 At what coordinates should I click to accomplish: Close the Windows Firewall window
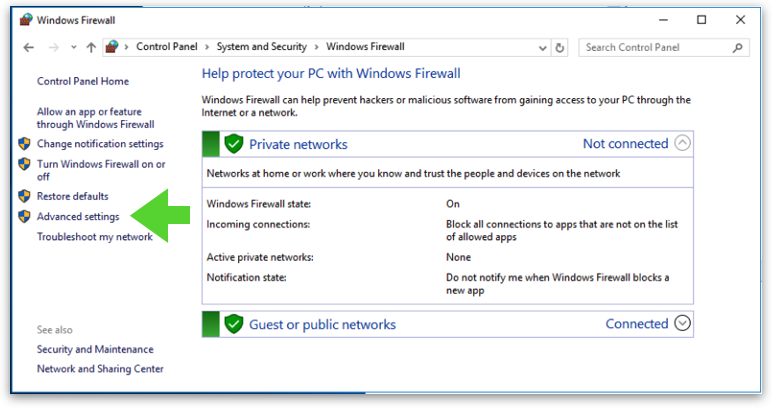740,20
